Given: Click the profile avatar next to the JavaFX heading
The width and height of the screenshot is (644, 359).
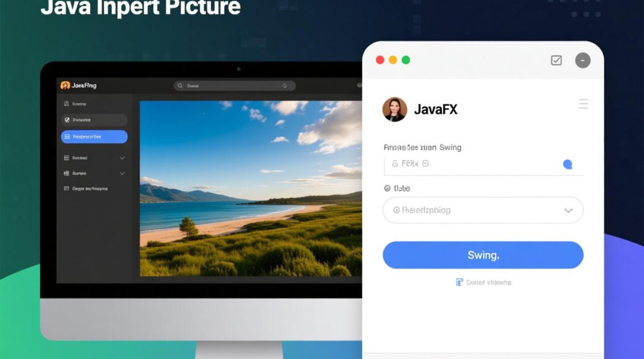Looking at the screenshot, I should pyautogui.click(x=394, y=109).
